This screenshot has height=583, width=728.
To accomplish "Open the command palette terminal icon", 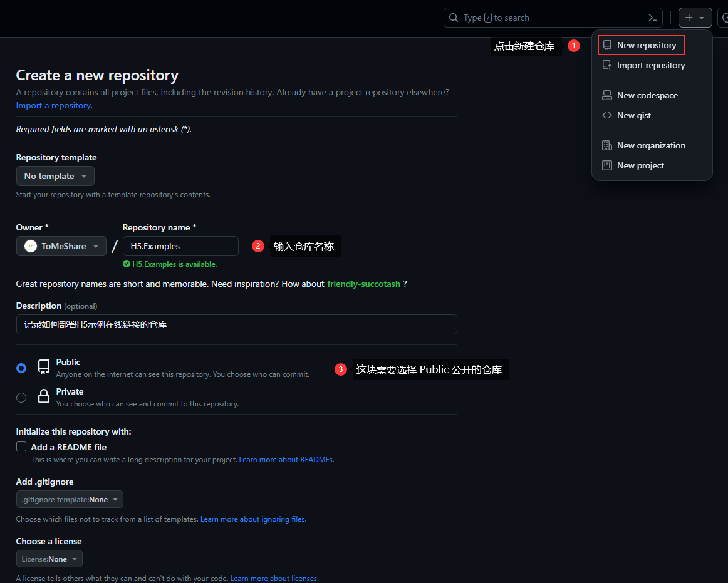I will [x=652, y=18].
